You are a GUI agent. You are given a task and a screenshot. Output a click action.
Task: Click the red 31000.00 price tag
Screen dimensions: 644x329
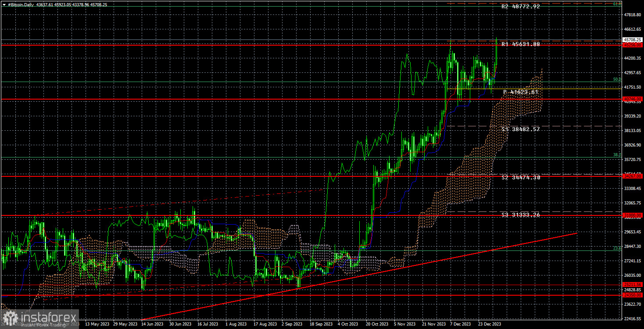[633, 215]
